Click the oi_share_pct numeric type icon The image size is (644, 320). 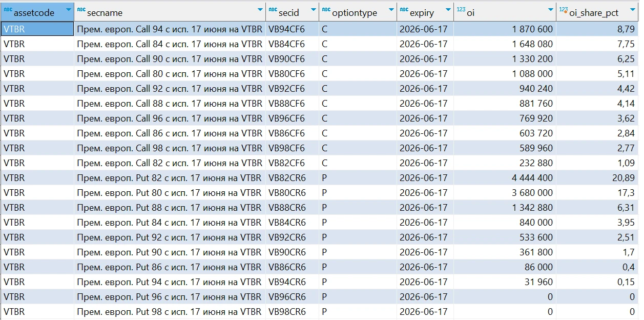click(564, 10)
